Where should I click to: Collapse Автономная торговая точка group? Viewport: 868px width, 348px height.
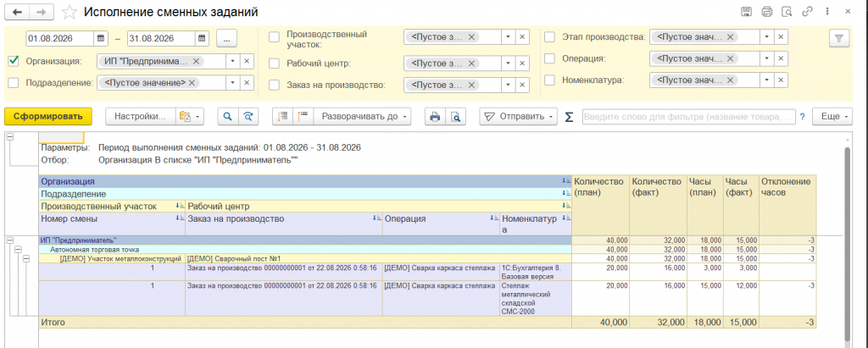coord(19,250)
